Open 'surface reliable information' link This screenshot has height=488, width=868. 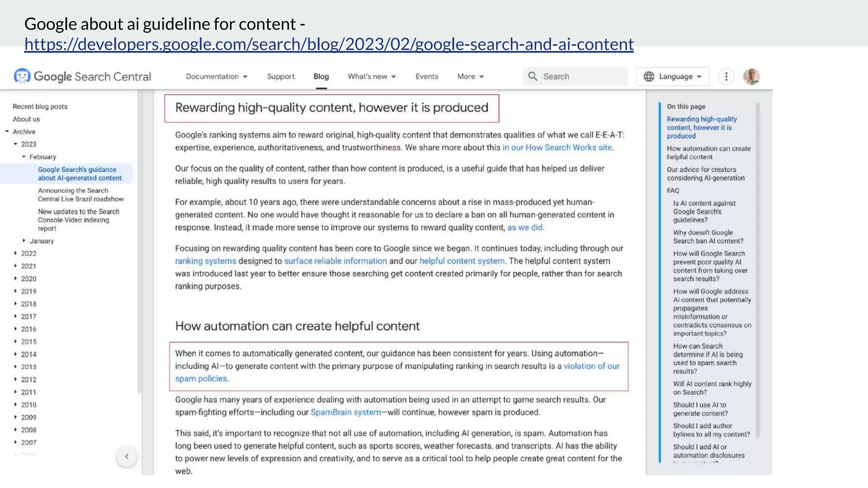(x=335, y=261)
